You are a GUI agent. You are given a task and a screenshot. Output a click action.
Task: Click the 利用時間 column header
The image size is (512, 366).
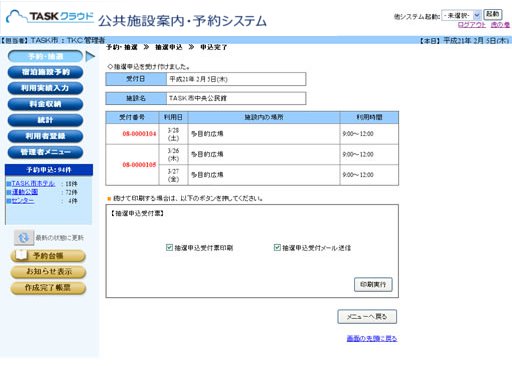pyautogui.click(x=369, y=117)
